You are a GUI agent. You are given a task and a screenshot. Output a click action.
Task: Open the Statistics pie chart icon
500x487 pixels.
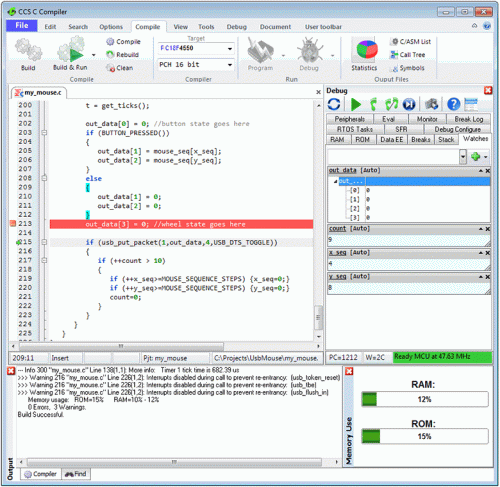[367, 50]
